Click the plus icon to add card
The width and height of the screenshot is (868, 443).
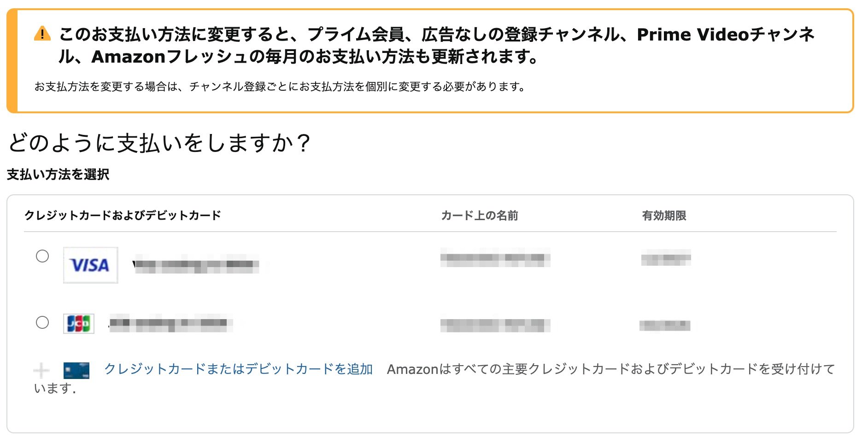tap(41, 370)
